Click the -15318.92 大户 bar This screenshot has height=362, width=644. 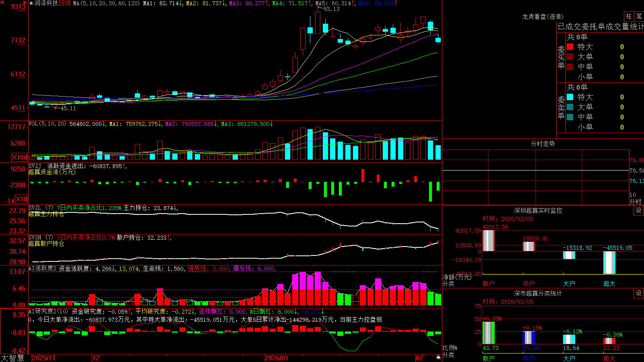569,255
